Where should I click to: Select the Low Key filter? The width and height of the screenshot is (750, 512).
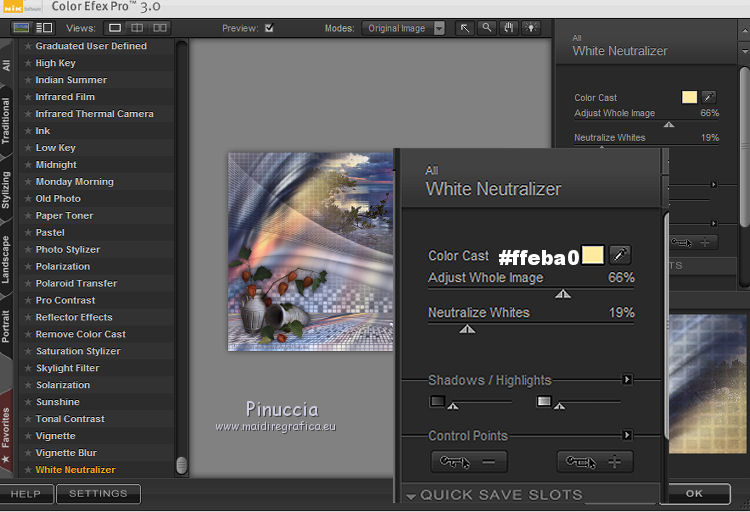point(55,148)
